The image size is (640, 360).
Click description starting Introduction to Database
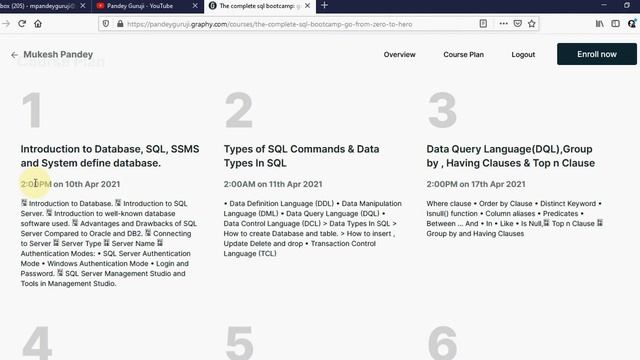(x=109, y=243)
